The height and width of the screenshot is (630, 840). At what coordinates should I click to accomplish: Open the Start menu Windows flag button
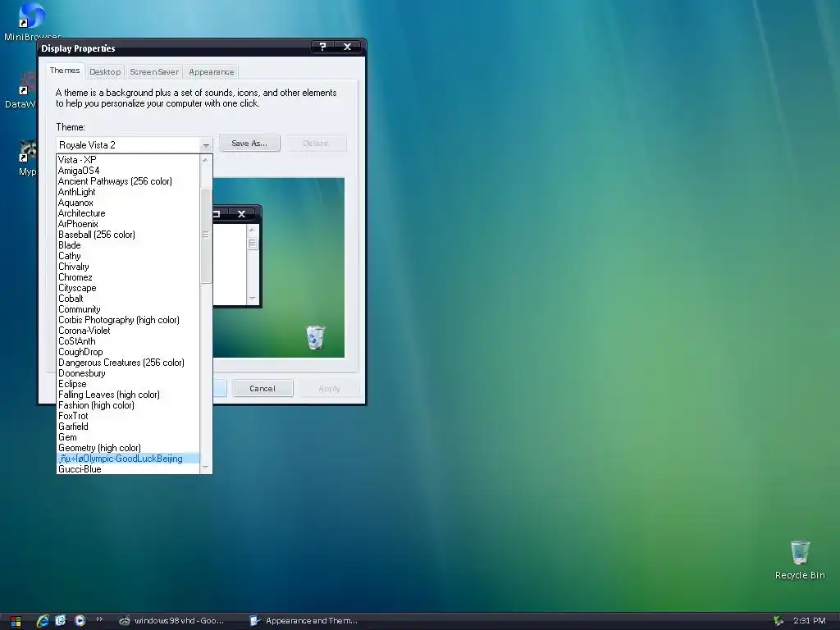(x=16, y=621)
